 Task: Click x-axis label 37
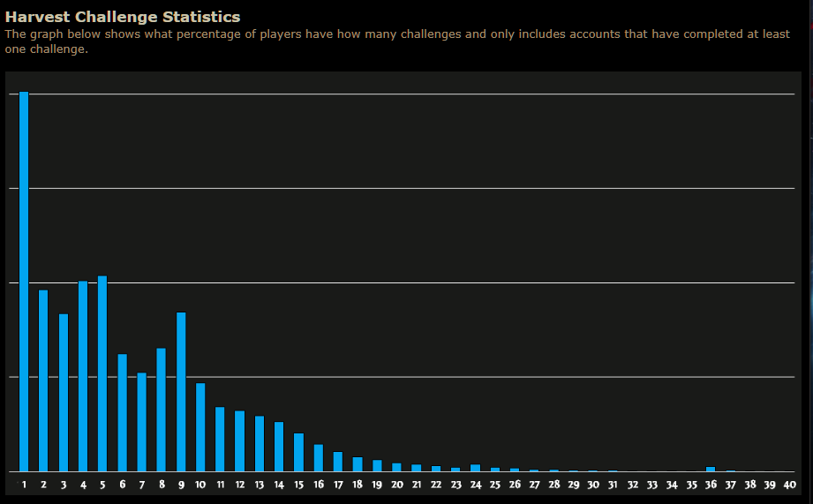[731, 485]
